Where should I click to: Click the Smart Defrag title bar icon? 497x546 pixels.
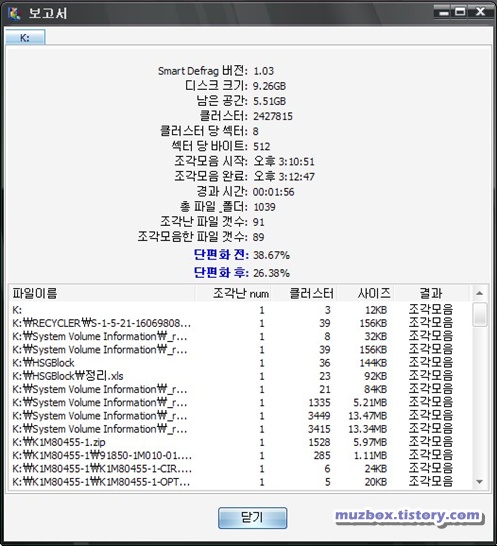(14, 13)
